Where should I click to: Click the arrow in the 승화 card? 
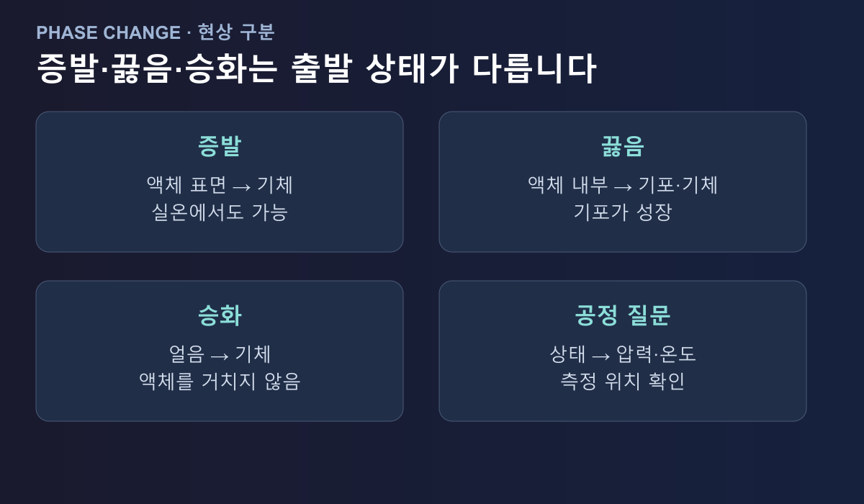[220, 356]
